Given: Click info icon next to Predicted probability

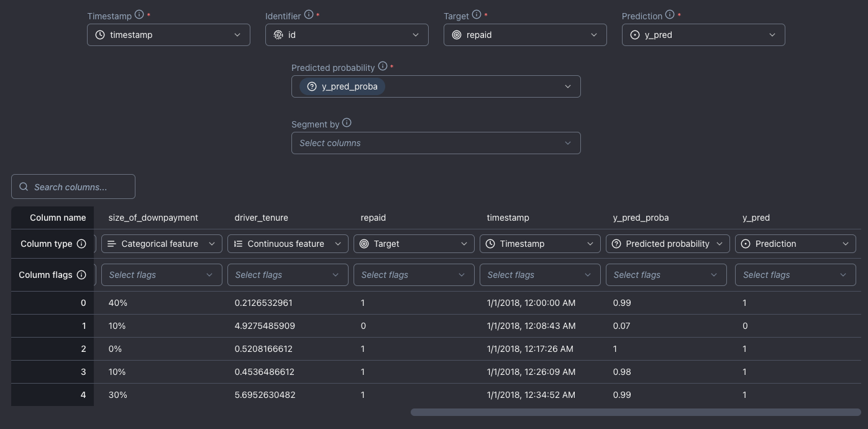Looking at the screenshot, I should (383, 67).
